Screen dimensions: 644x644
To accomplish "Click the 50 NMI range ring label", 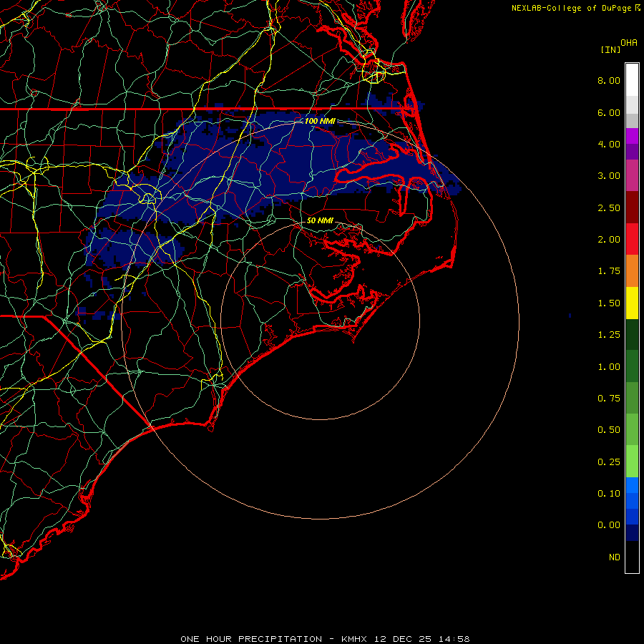I will pos(320,220).
